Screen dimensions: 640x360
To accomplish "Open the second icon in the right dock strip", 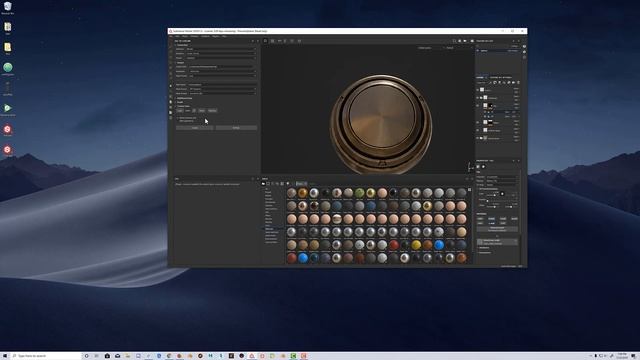I will click(x=524, y=52).
